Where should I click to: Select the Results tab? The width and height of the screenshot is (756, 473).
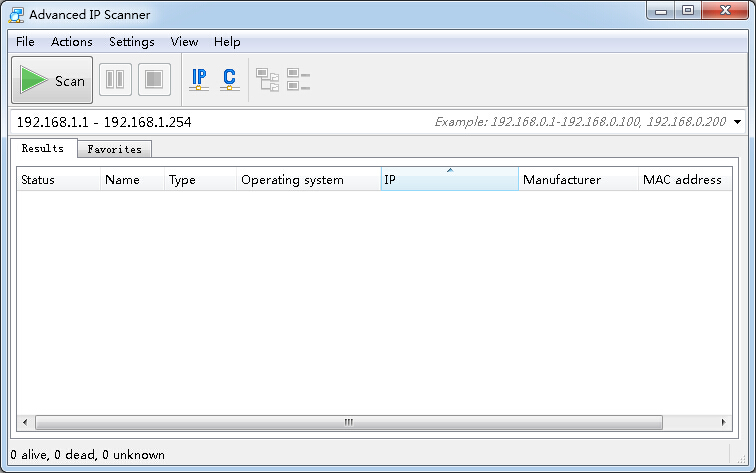(x=43, y=149)
